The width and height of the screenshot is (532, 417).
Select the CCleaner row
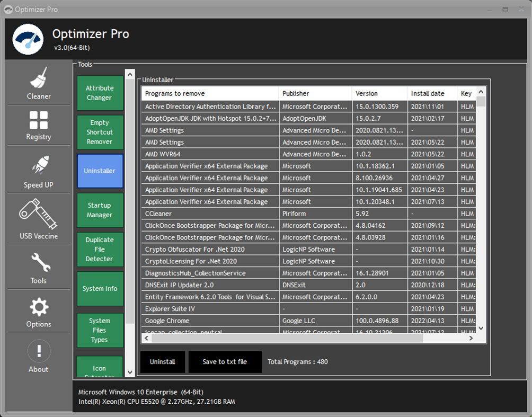308,214
